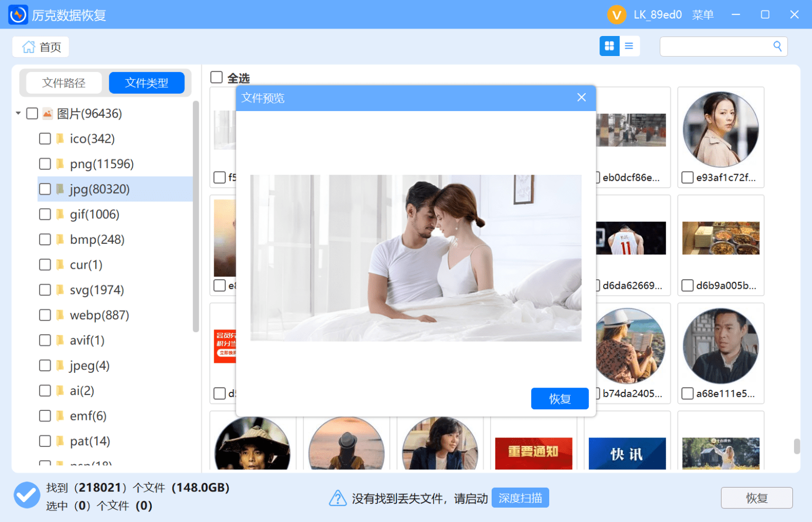This screenshot has width=812, height=522.
Task: Enable the jpg(80320) checkbox
Action: click(45, 189)
